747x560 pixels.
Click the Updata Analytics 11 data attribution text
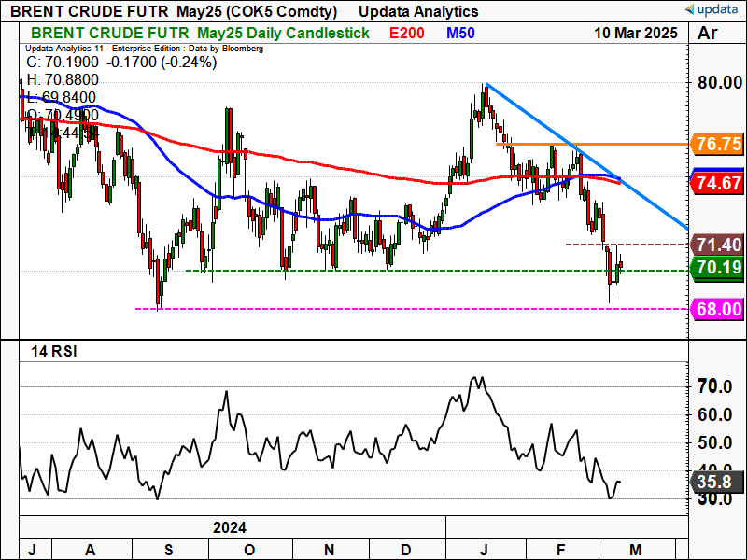[144, 48]
